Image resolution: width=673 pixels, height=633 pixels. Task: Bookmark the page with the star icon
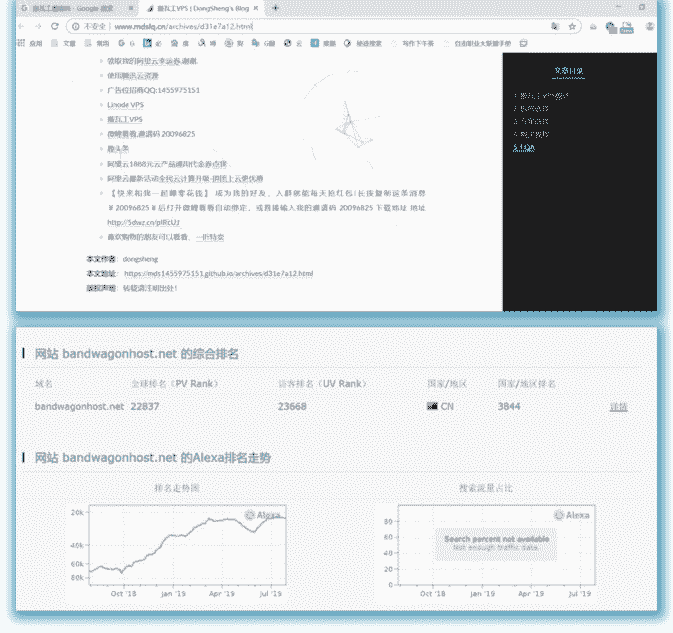572,26
